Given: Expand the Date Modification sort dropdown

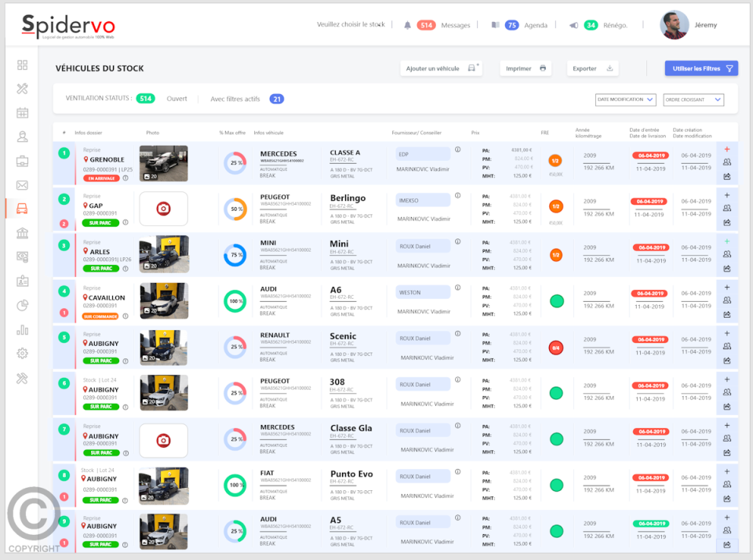Looking at the screenshot, I should point(625,100).
